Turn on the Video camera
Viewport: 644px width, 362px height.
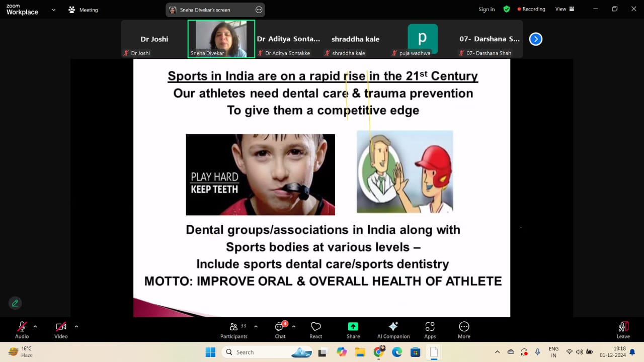point(61,329)
